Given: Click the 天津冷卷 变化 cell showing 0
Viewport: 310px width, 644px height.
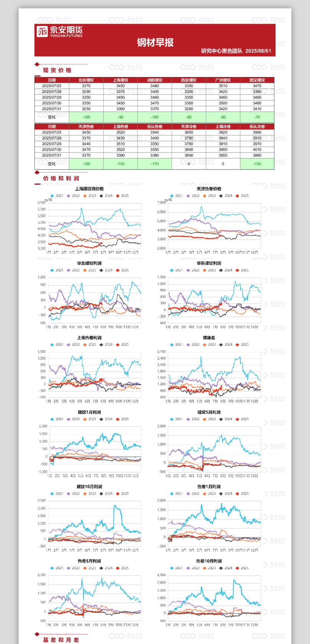Looking at the screenshot, I should click(189, 164).
